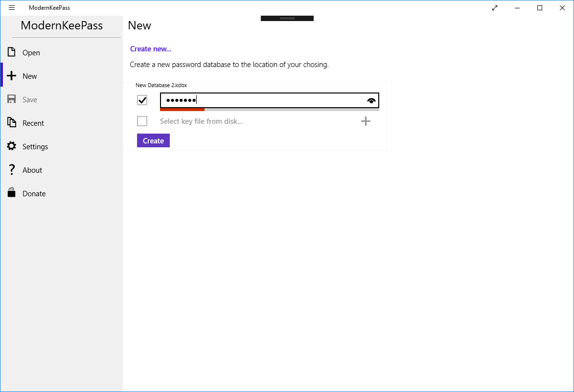
Task: Click the "Create new..." link
Action: (151, 49)
